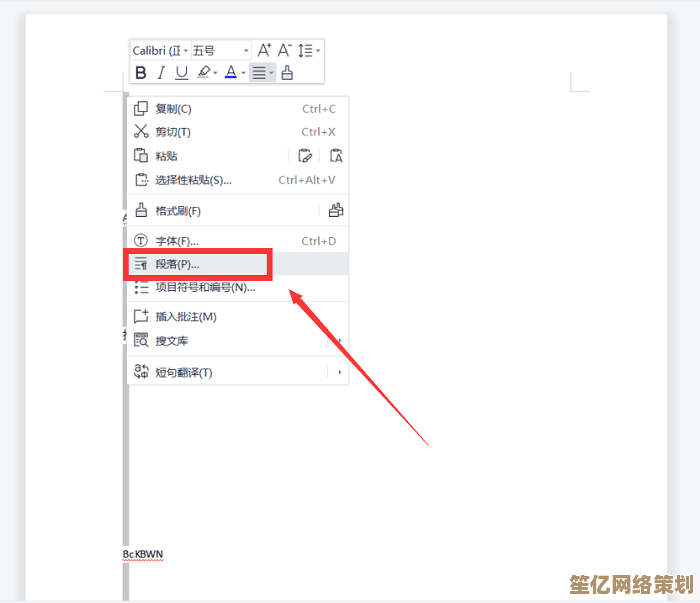Click the increase font size icon
This screenshot has height=603, width=700.
tap(264, 50)
